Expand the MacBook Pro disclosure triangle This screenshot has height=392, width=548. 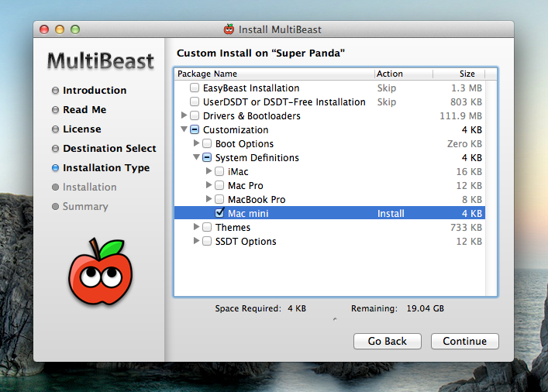[209, 199]
